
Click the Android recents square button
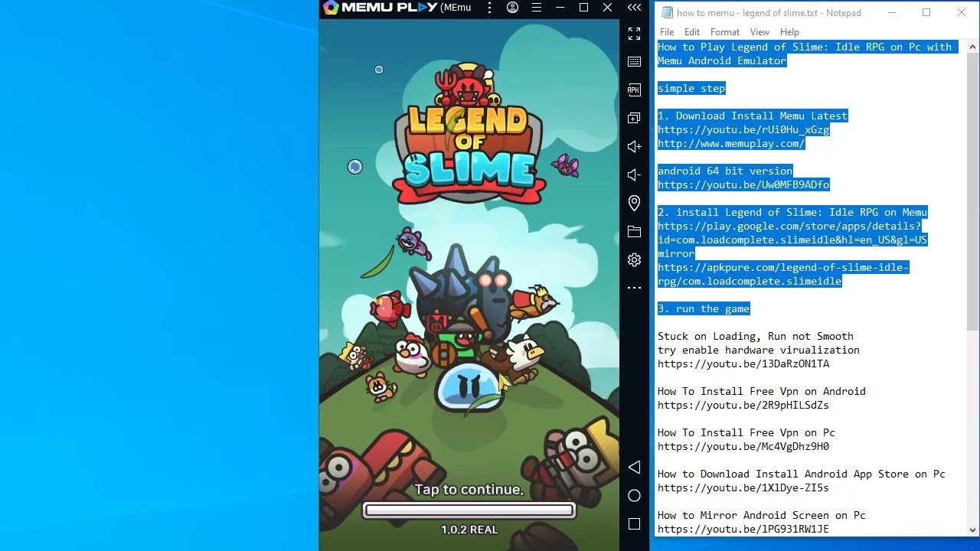(634, 523)
